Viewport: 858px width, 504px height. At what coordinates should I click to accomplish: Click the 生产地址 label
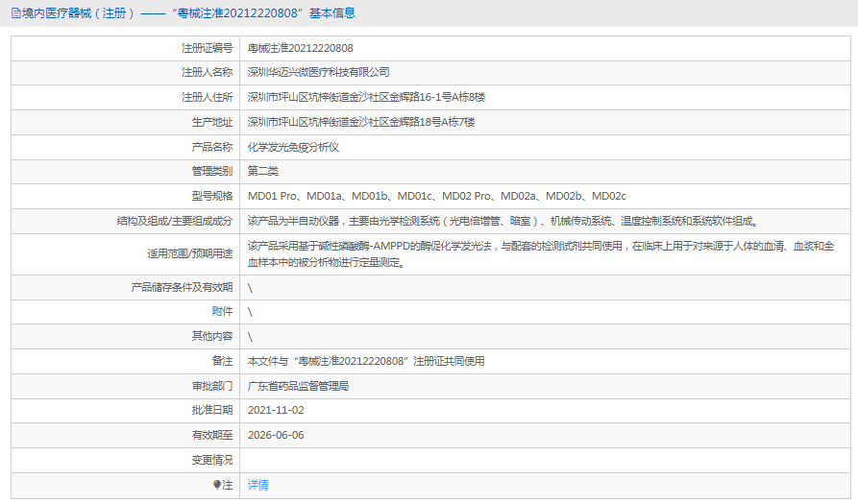coord(211,122)
